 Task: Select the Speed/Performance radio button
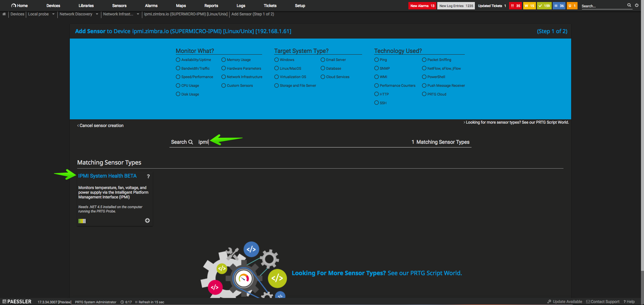pos(178,77)
